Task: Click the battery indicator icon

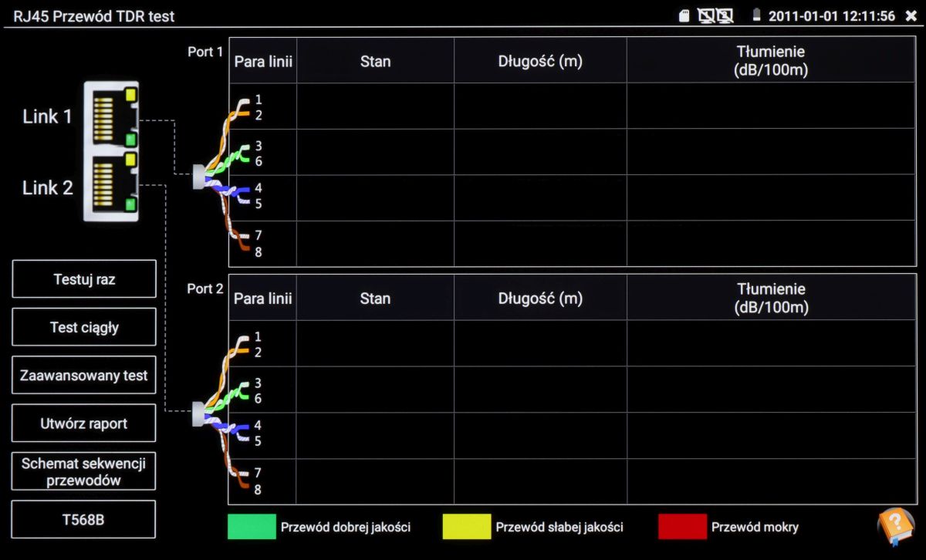Action: (756, 15)
